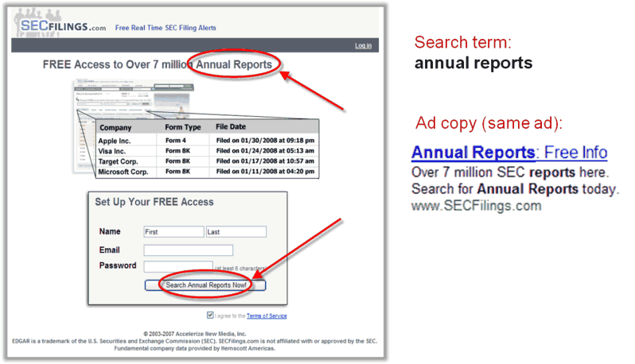This screenshot has width=635, height=364.
Task: Click the Annual Reports: Free Info ad headline
Action: click(x=509, y=153)
